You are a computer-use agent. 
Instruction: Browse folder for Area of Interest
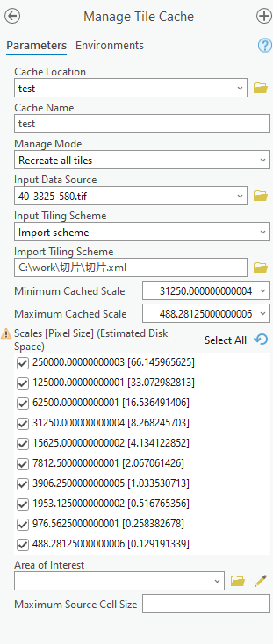click(x=237, y=581)
